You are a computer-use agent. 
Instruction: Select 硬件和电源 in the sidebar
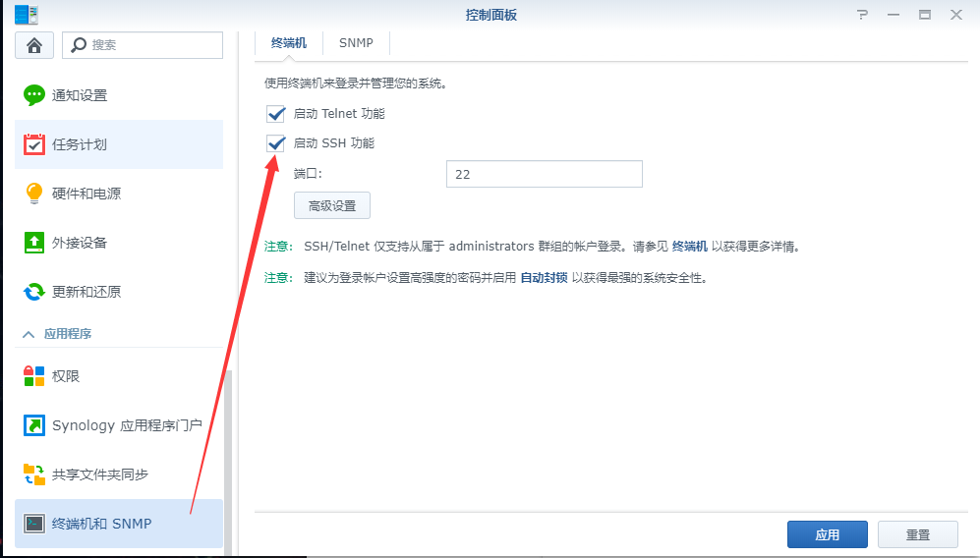point(119,194)
